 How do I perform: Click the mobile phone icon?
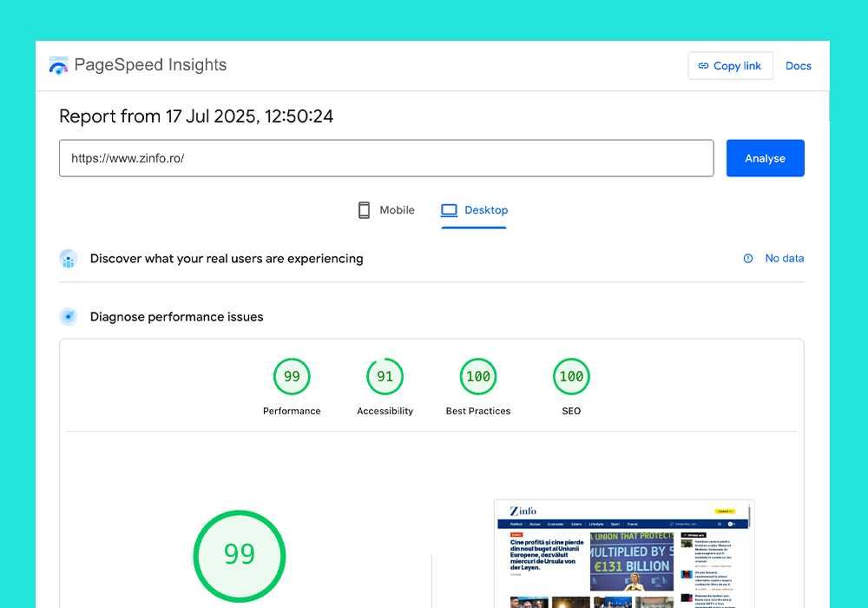point(364,210)
